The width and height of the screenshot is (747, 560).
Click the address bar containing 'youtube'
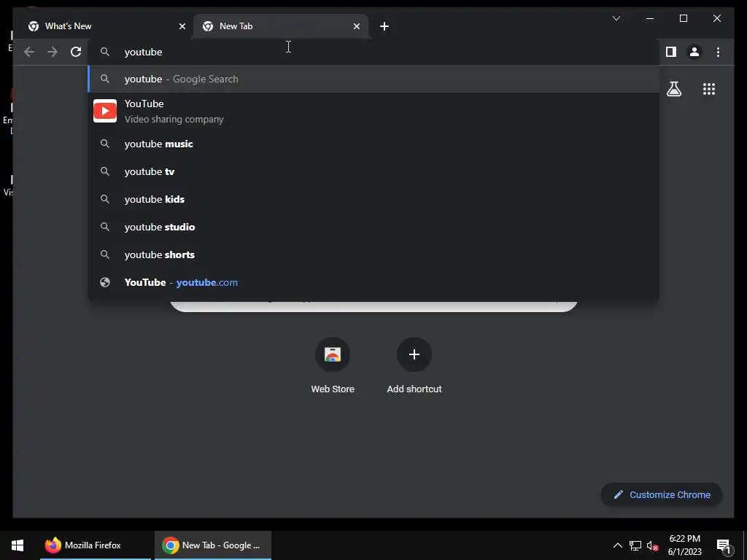tap(373, 52)
